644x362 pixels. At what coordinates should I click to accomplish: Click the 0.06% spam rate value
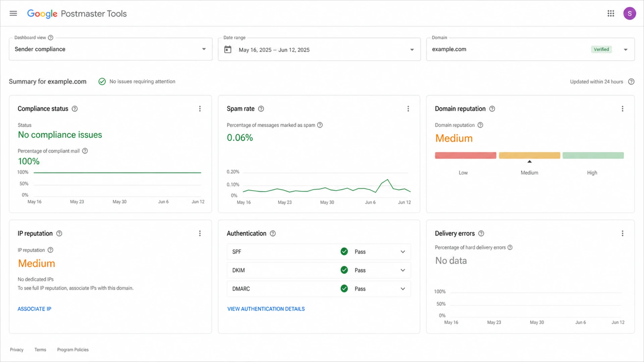(x=240, y=137)
